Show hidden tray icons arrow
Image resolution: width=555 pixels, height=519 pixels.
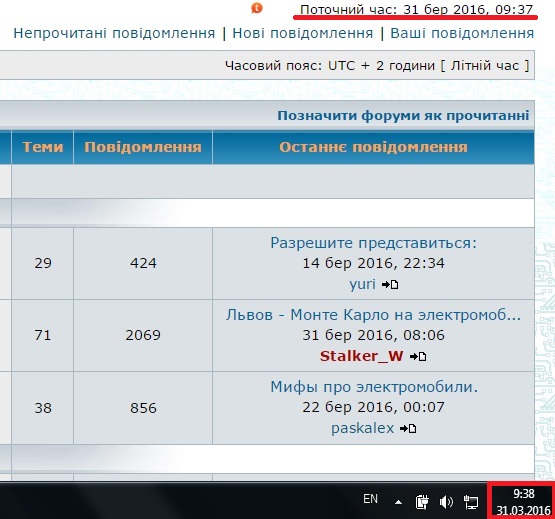(x=399, y=502)
